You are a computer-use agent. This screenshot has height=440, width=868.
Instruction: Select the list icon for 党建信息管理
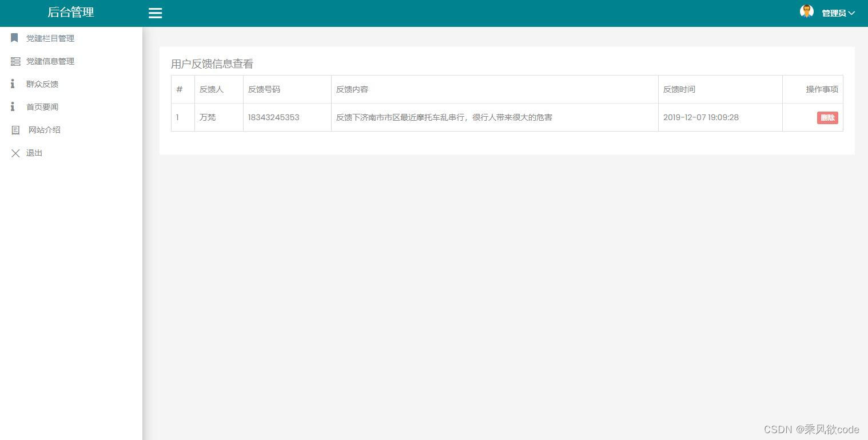[x=15, y=61]
